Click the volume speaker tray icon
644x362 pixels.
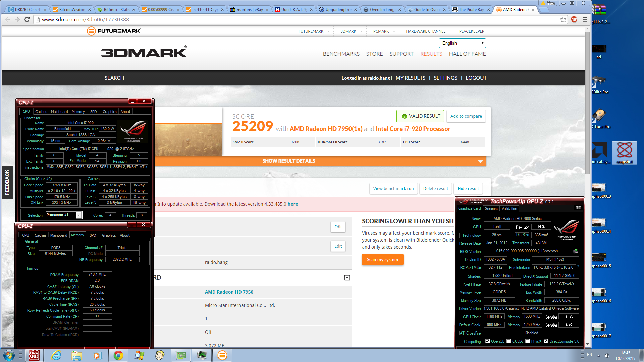(x=607, y=355)
